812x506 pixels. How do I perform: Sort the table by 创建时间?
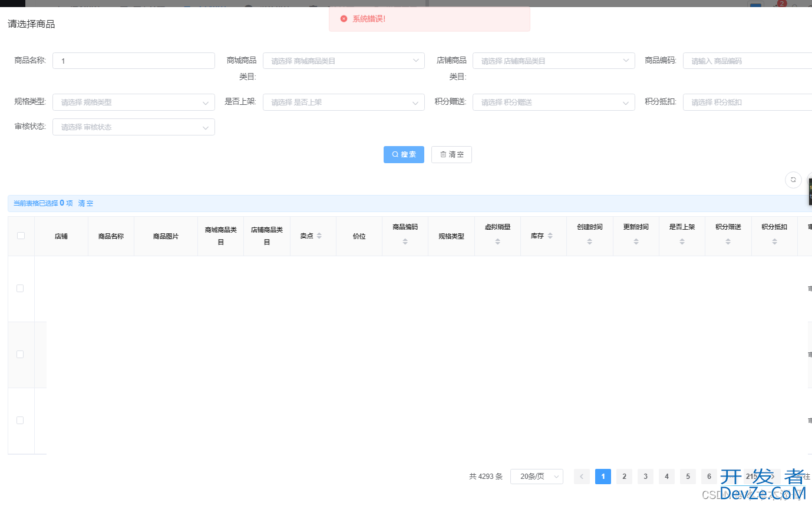[x=589, y=242]
